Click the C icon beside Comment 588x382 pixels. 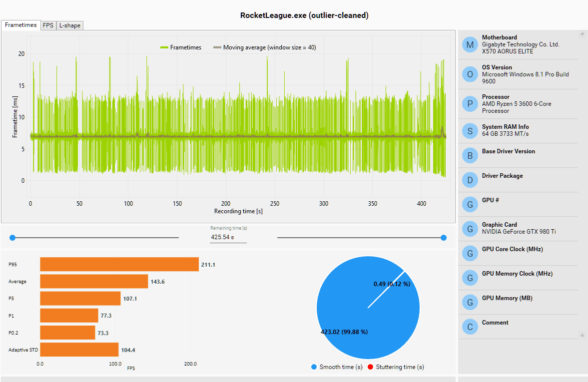470,327
